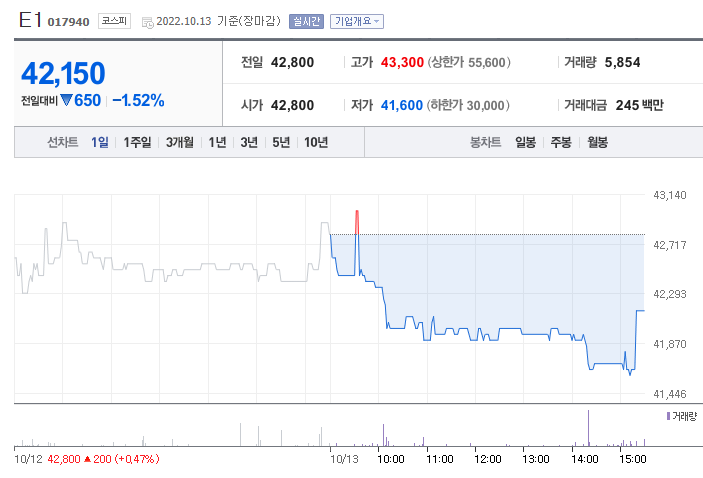
Task: Click the low price 41,600
Action: click(402, 105)
